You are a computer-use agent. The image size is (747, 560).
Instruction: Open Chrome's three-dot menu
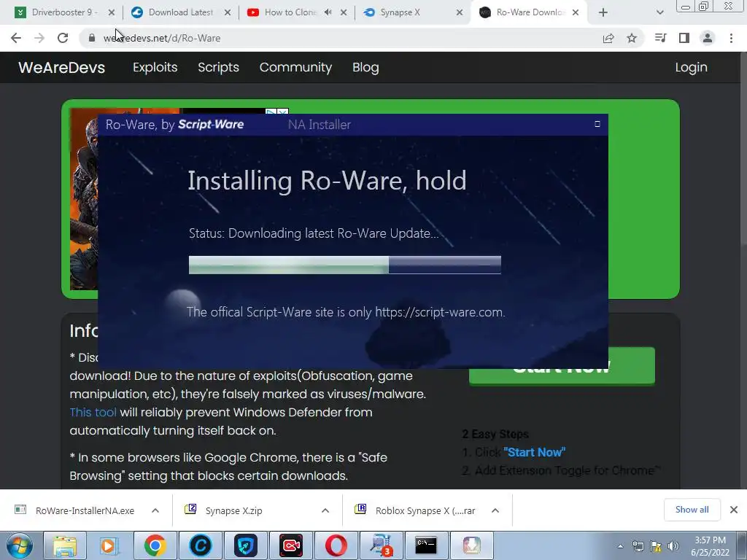point(731,38)
